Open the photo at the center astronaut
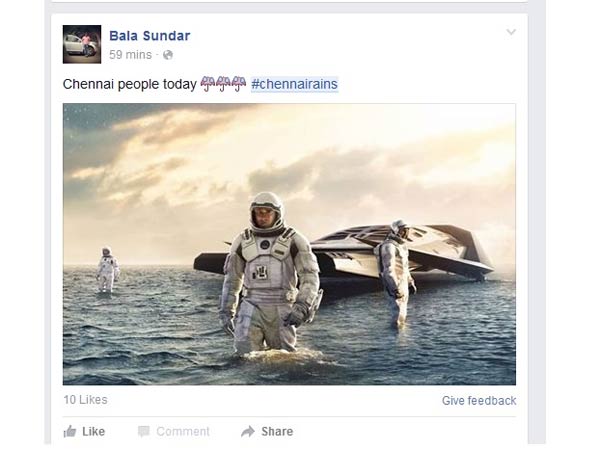 pyautogui.click(x=270, y=274)
